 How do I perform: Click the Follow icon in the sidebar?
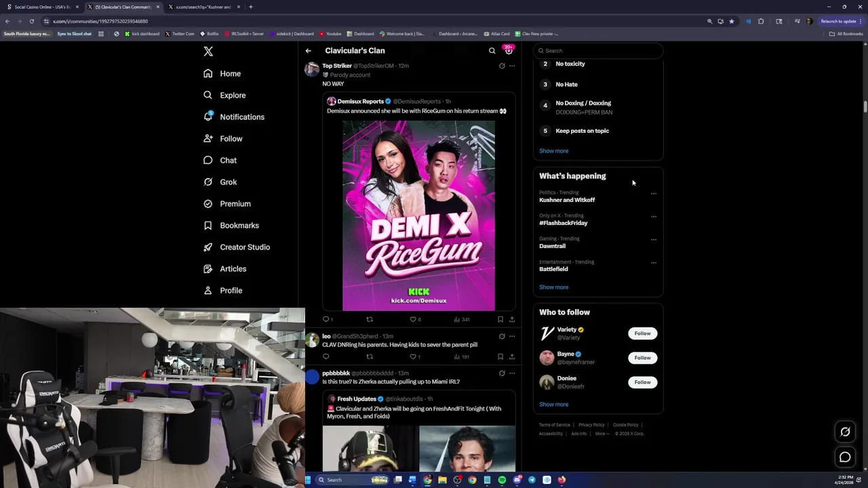coord(208,138)
